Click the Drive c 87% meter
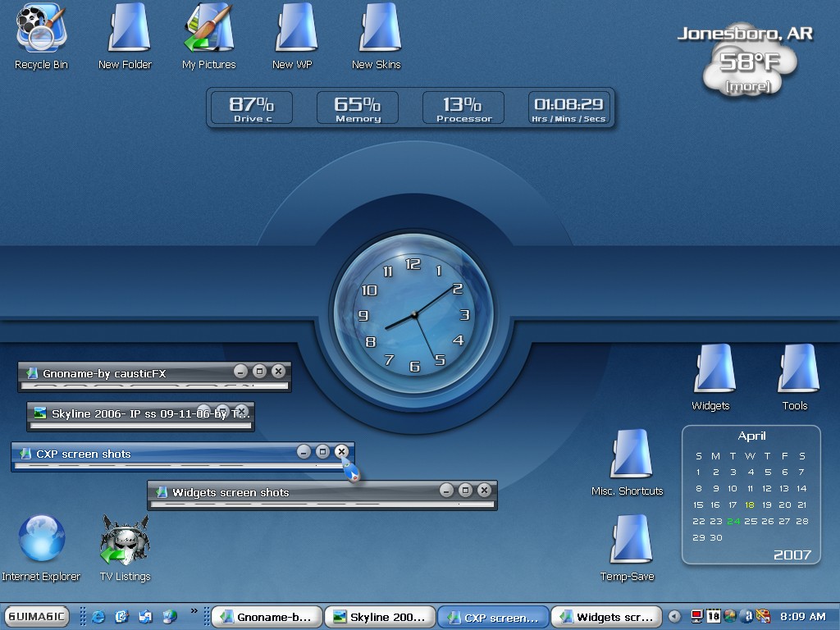 tap(252, 107)
